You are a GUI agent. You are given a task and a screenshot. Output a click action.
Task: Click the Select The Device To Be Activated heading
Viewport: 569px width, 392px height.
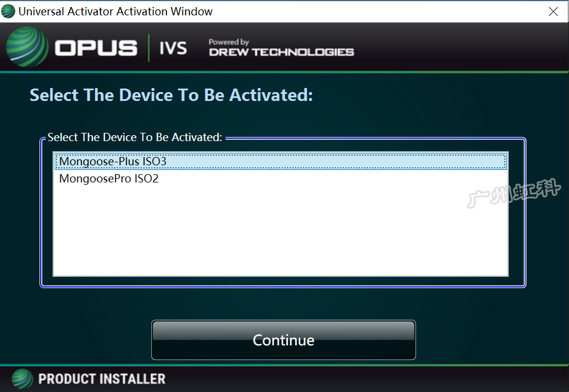171,95
